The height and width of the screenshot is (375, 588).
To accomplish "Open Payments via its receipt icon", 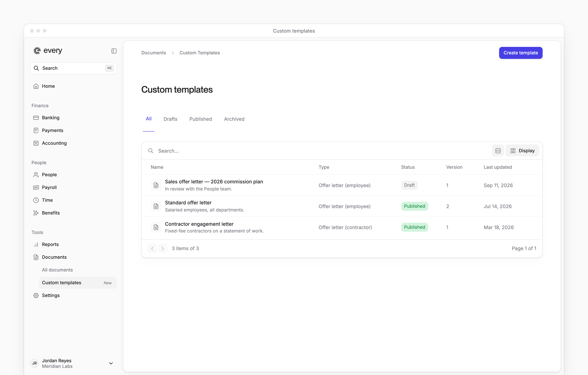I will pyautogui.click(x=36, y=130).
